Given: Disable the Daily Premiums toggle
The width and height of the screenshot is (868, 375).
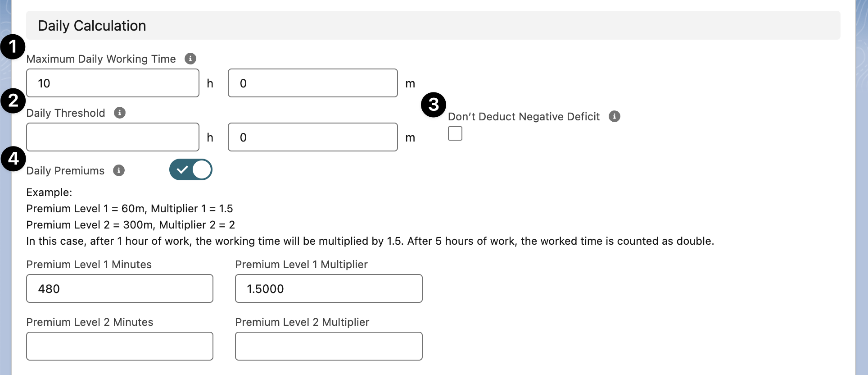Looking at the screenshot, I should (x=190, y=169).
